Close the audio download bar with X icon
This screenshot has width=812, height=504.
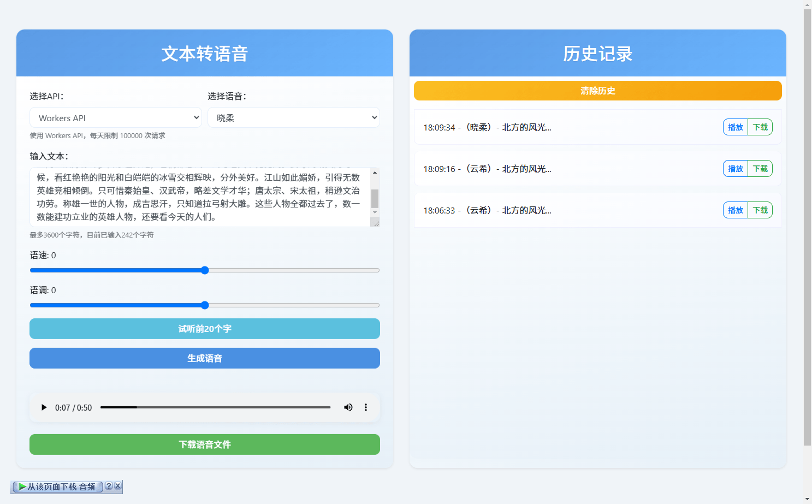[x=118, y=487]
